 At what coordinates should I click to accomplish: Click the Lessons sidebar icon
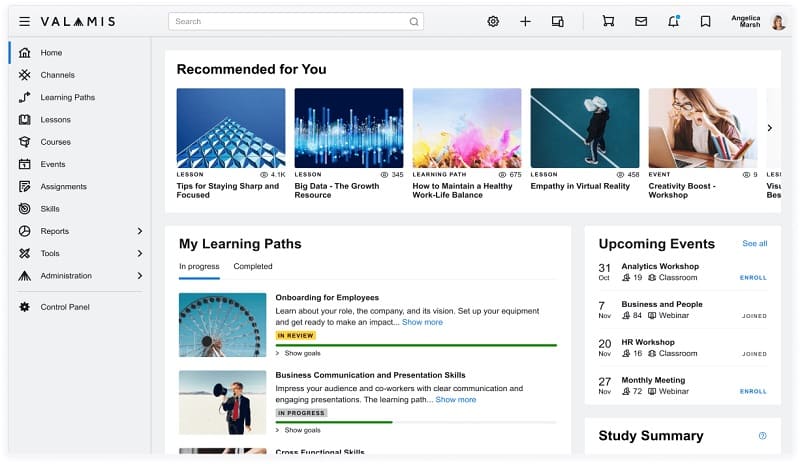24,119
